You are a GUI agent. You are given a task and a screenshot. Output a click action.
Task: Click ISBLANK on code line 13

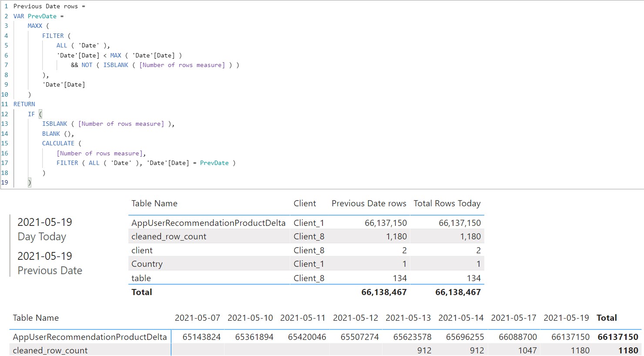click(x=55, y=124)
